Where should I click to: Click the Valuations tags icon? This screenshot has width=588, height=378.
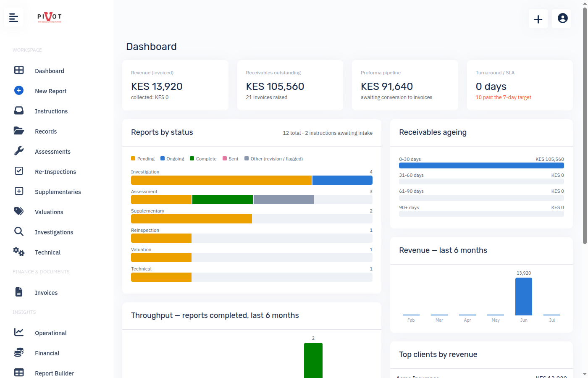click(x=19, y=211)
